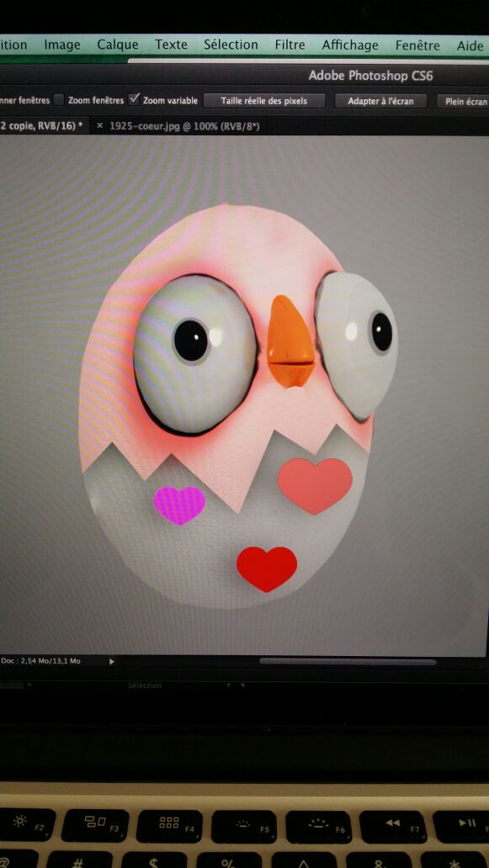Screen dimensions: 489x868
Task: Open the Affichage menu
Action: [x=350, y=45]
